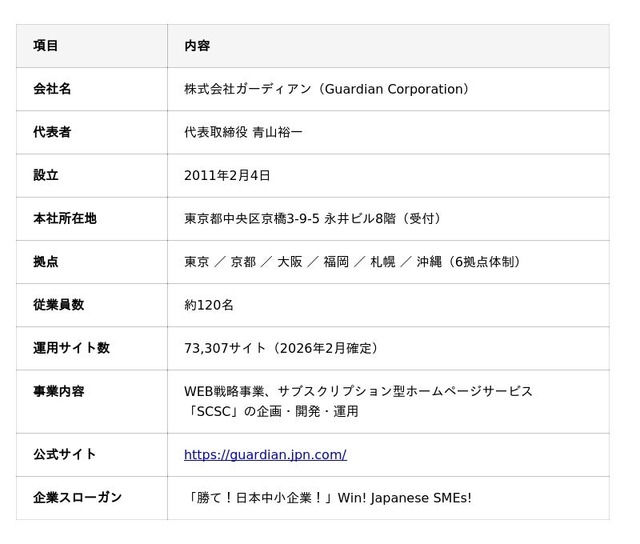Click the founding date 2011年2月4日
This screenshot has width=640, height=544.
227,175
